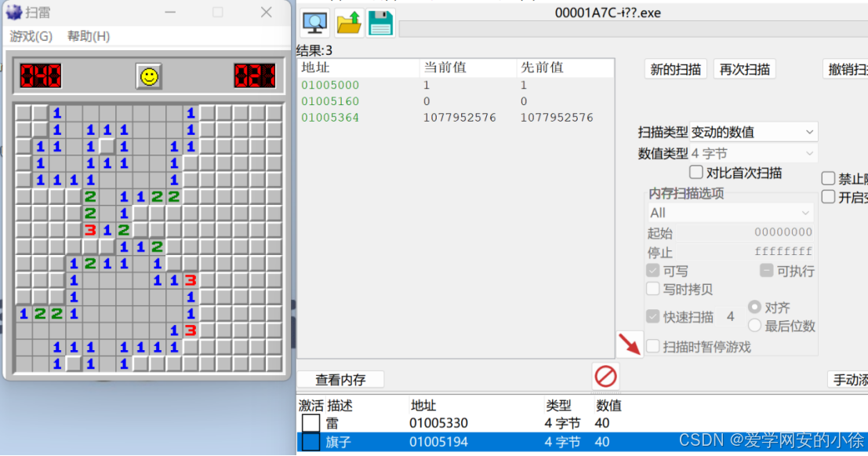Click the process list progress bar
Viewport: 868px width, 456px height.
coord(634,29)
